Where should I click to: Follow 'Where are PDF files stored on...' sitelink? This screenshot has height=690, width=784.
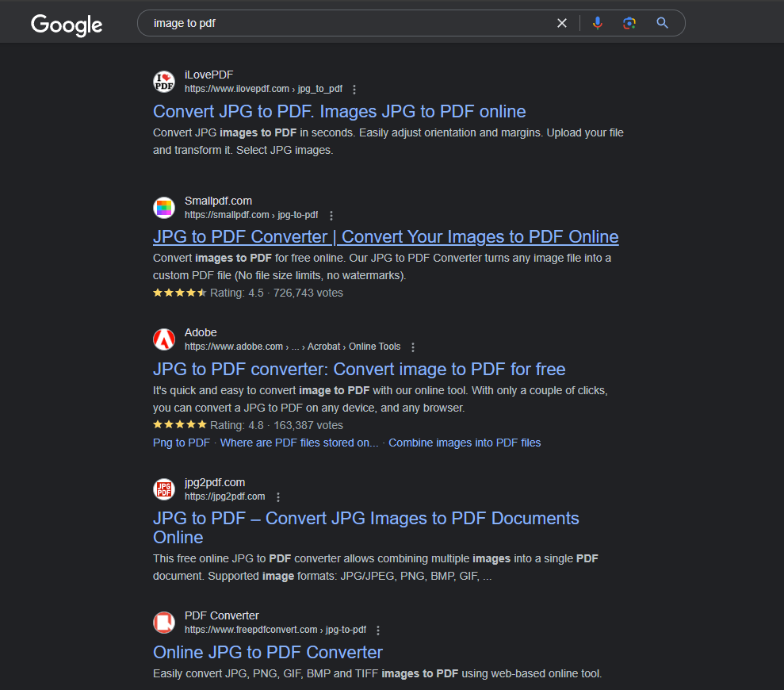coord(300,443)
